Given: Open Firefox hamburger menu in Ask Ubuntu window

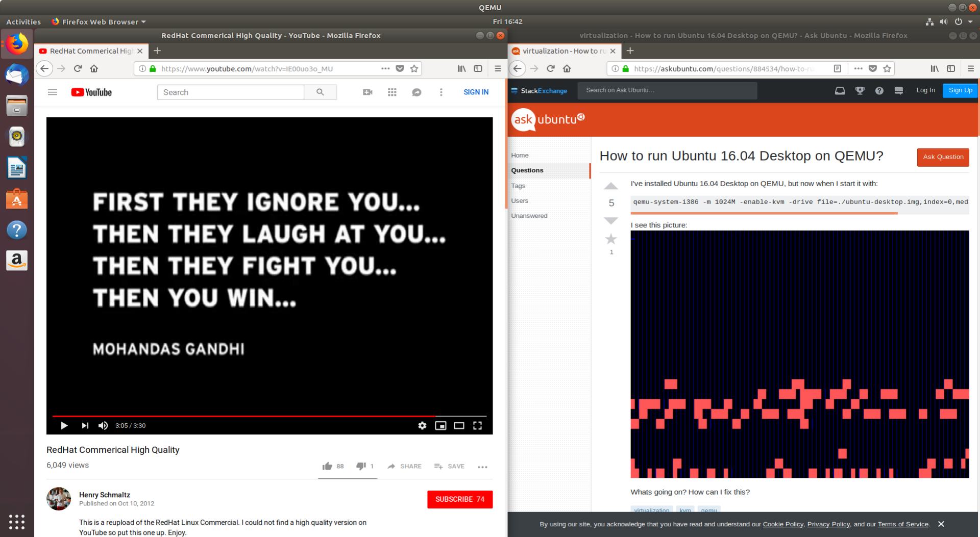Looking at the screenshot, I should pyautogui.click(x=971, y=68).
